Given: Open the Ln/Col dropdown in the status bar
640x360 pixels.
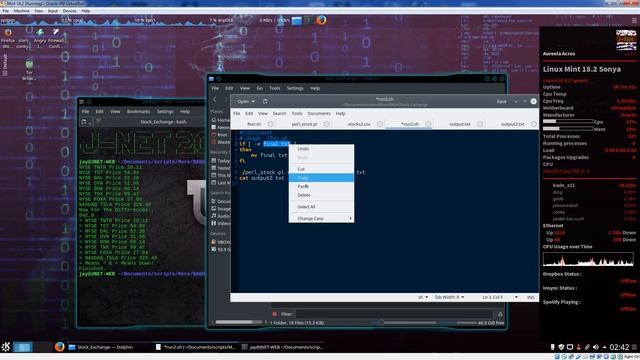Looking at the screenshot, I should pos(500,297).
